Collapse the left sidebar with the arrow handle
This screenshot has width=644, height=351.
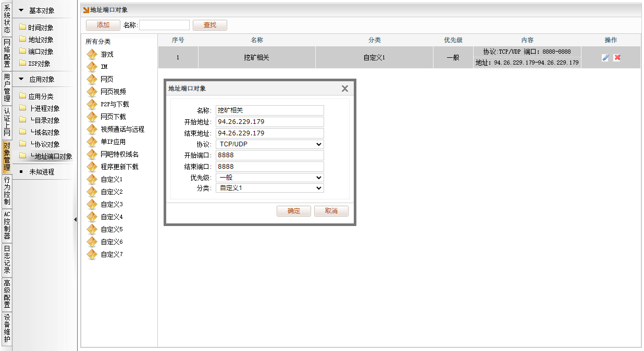(x=75, y=219)
